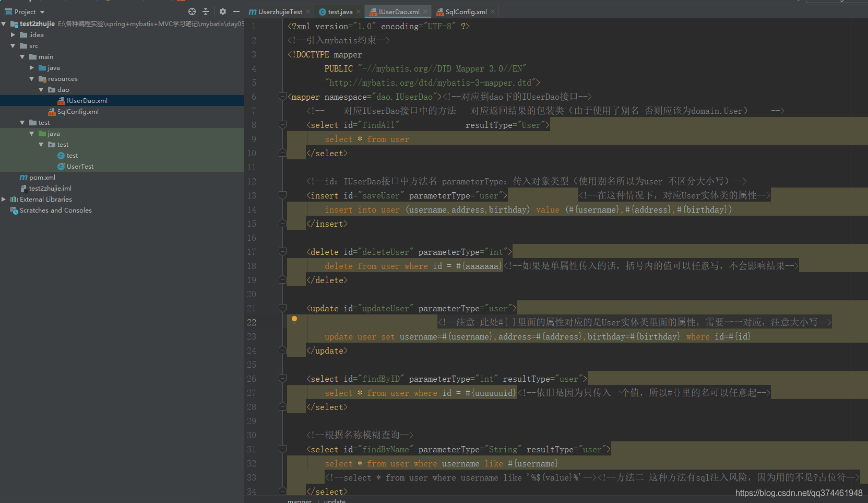This screenshot has width=868, height=503.
Task: Close the test.java editor tab
Action: click(359, 12)
